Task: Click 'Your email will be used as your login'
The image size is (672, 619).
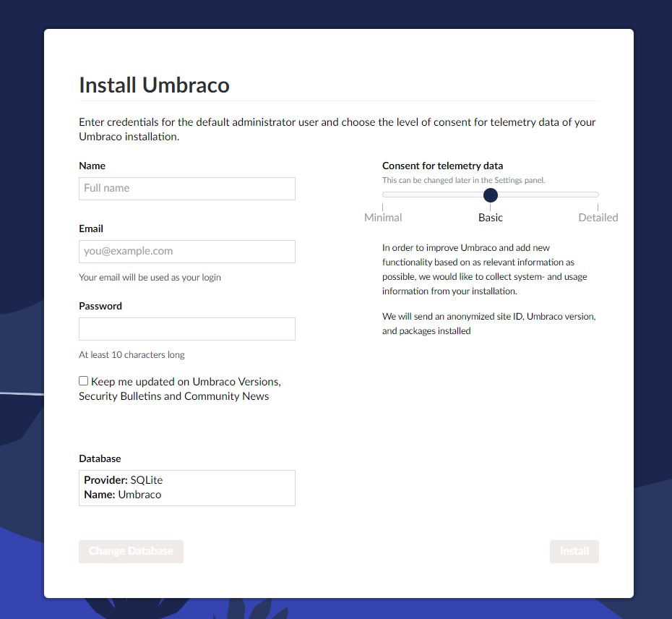Action: (x=150, y=278)
